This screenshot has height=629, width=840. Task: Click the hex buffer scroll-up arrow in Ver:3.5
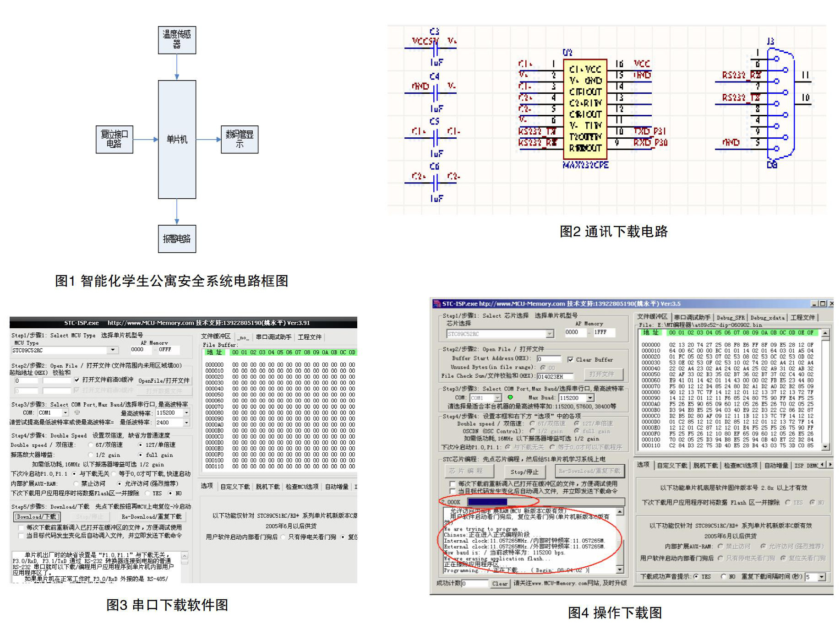coord(825,333)
